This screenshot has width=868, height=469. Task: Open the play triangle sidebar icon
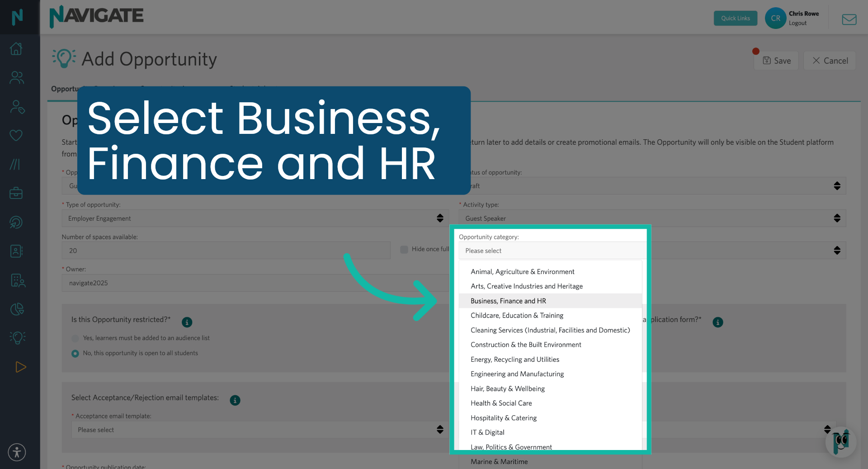[x=20, y=367]
